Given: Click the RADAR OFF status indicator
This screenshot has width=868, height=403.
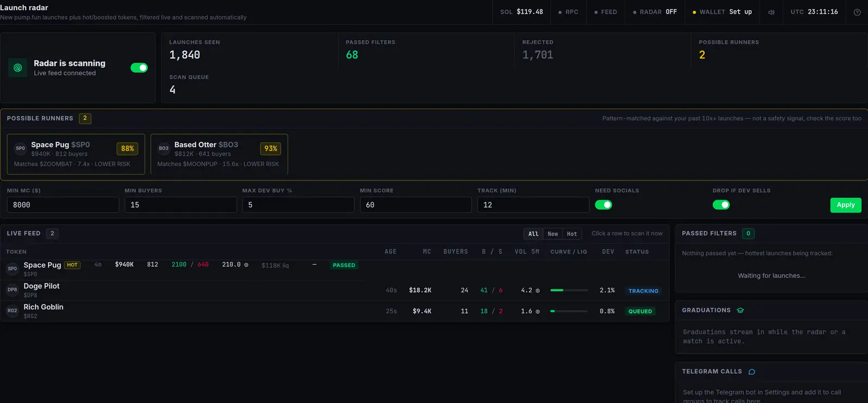Looking at the screenshot, I should click(x=655, y=12).
